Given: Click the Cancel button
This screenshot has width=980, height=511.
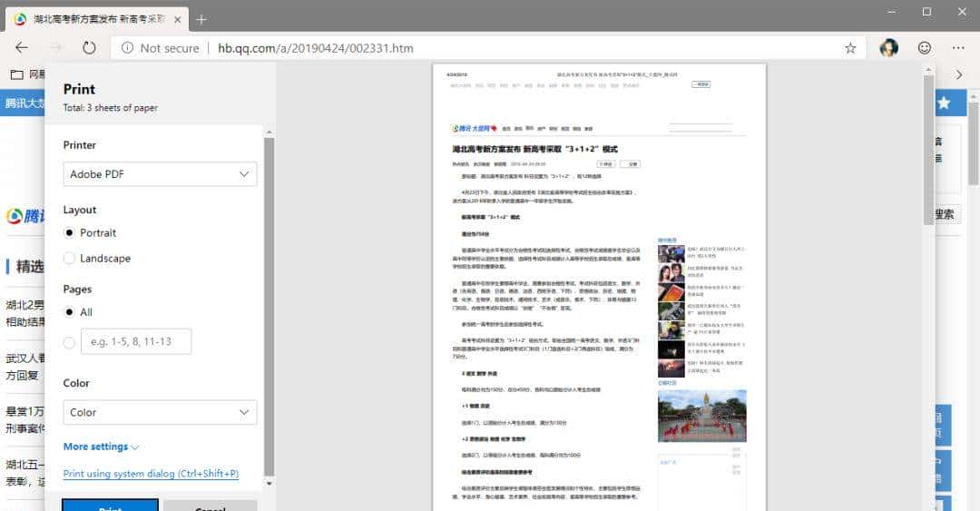Looking at the screenshot, I should point(210,506).
